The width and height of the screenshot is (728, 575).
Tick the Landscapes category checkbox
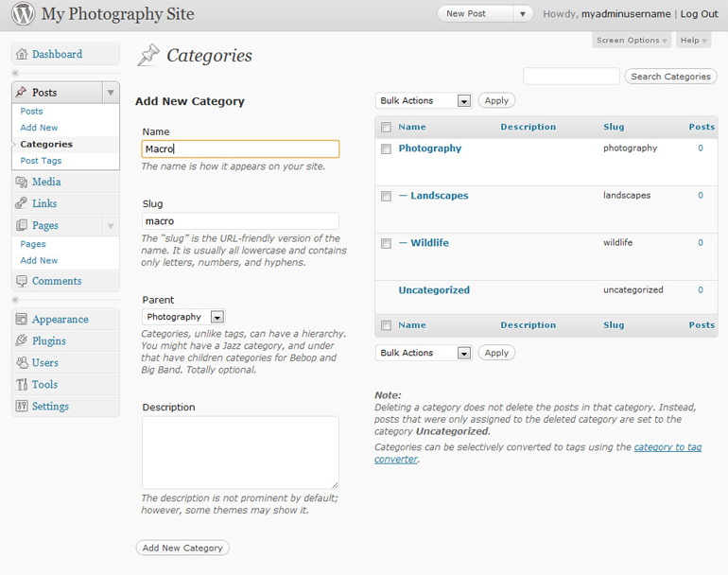[386, 197]
